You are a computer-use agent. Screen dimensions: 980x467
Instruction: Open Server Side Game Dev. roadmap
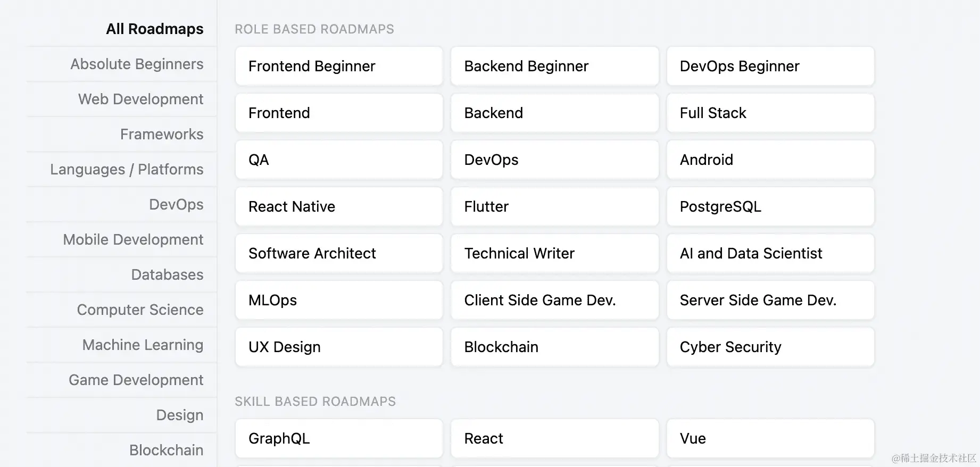click(770, 300)
